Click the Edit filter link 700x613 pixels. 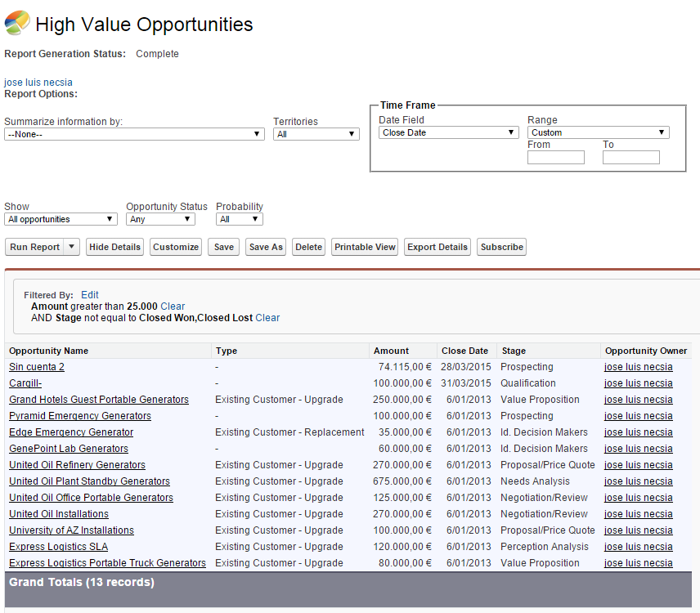point(90,294)
